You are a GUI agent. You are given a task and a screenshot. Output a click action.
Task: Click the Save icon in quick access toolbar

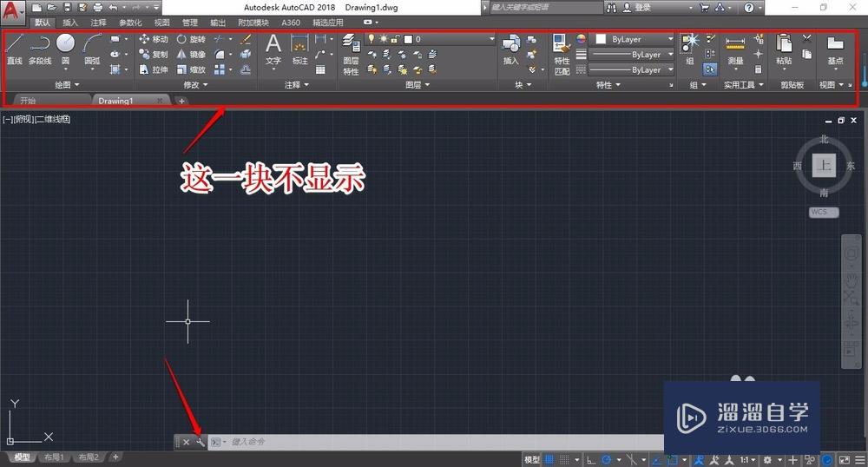click(68, 7)
